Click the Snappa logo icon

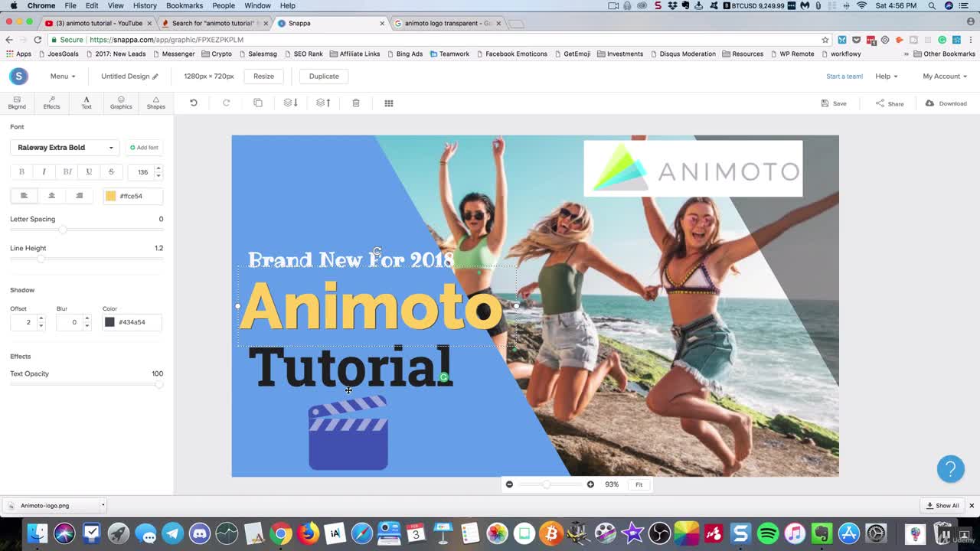pyautogui.click(x=18, y=76)
